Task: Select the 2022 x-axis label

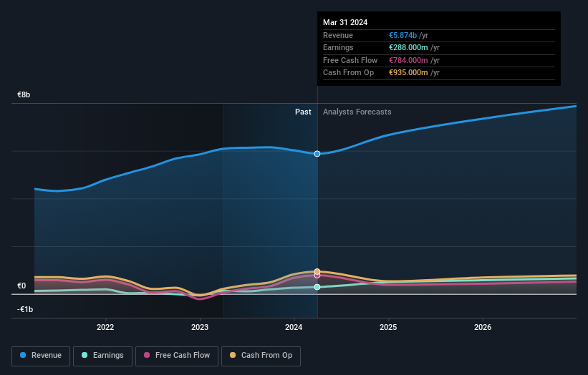Action: pos(105,327)
